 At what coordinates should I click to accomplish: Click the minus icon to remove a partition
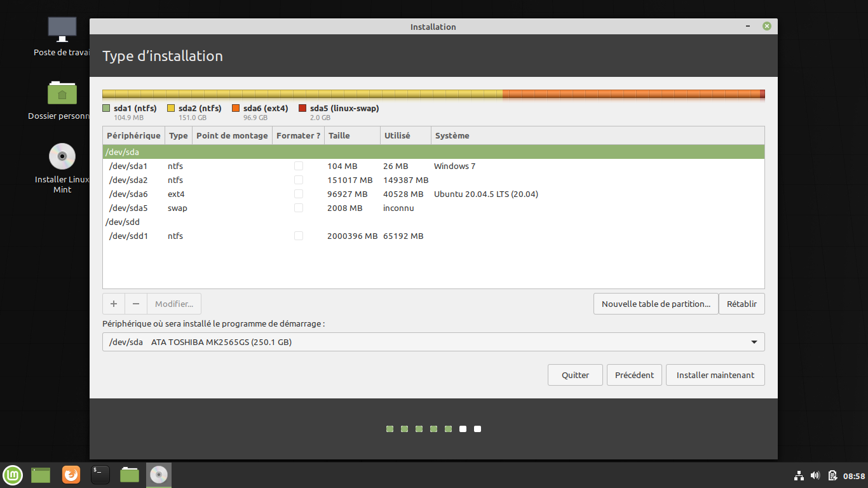136,304
